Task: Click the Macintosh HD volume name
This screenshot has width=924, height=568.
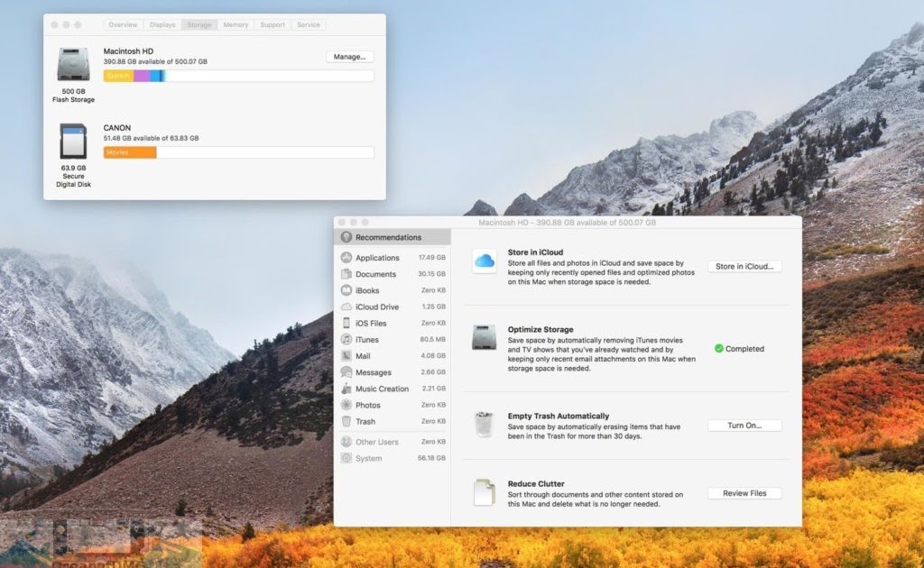Action: (x=128, y=51)
